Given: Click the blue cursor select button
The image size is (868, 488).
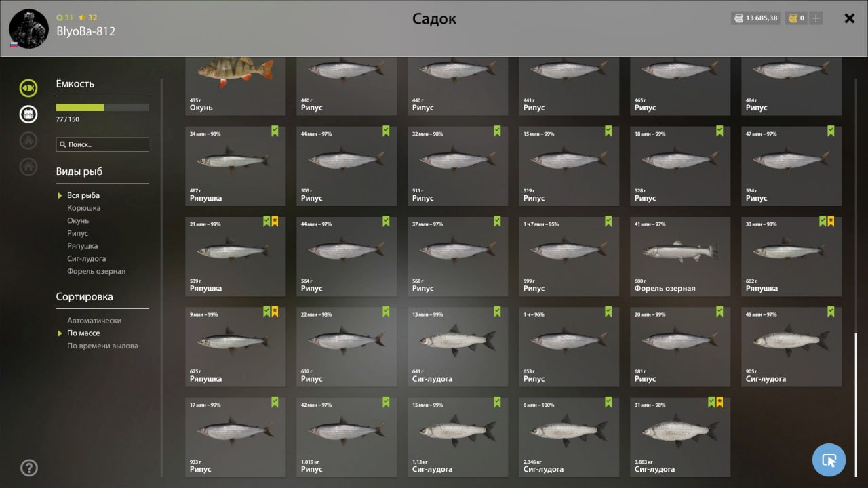Looking at the screenshot, I should [829, 460].
